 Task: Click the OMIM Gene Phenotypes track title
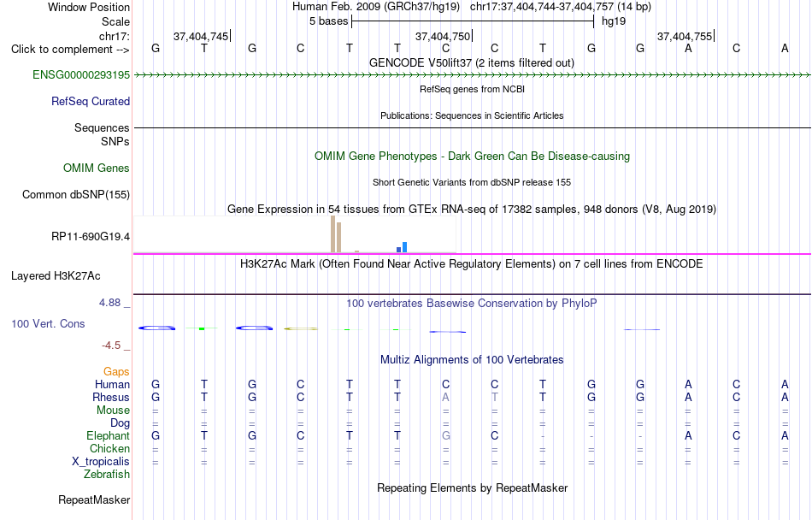pyautogui.click(x=472, y=156)
